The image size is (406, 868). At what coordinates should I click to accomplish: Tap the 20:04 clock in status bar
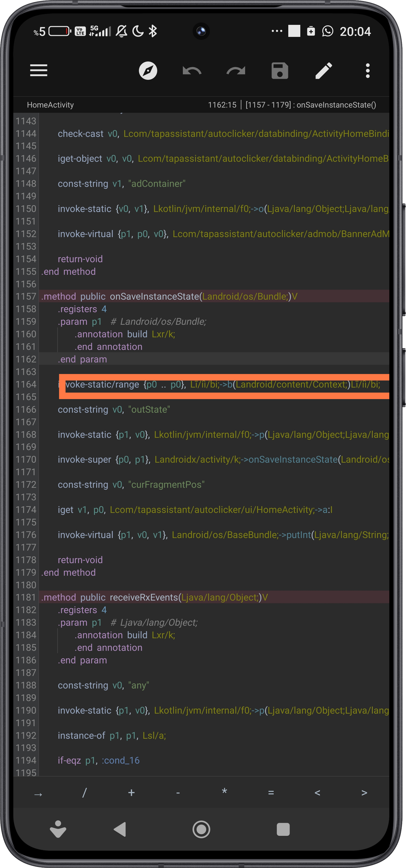click(355, 32)
